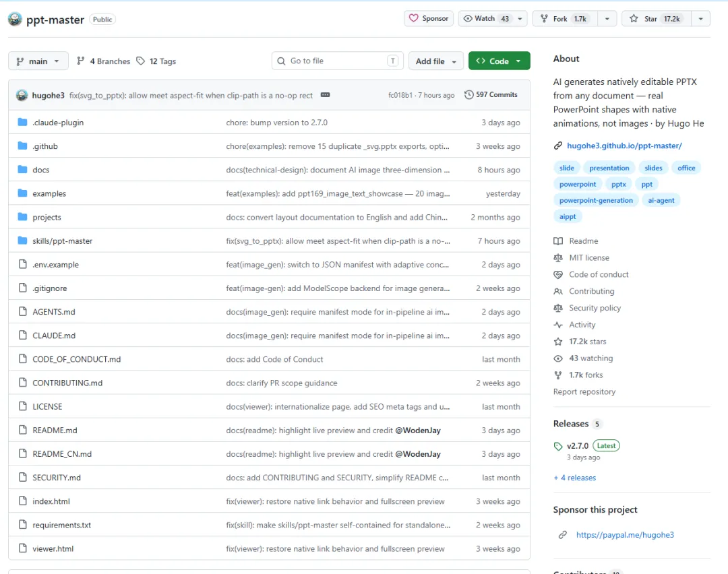Open the main branch dropdown
Screen dimensions: 728x574
coord(38,61)
